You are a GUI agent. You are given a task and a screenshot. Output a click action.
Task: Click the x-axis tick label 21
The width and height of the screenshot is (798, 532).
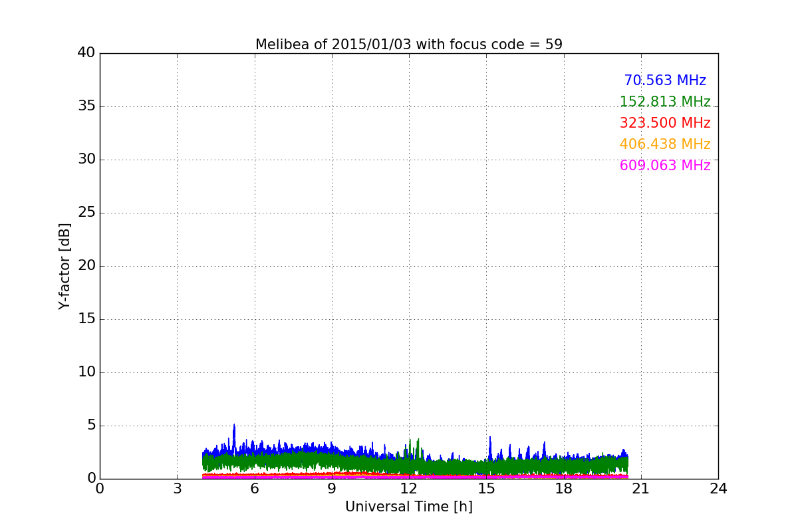pos(641,489)
